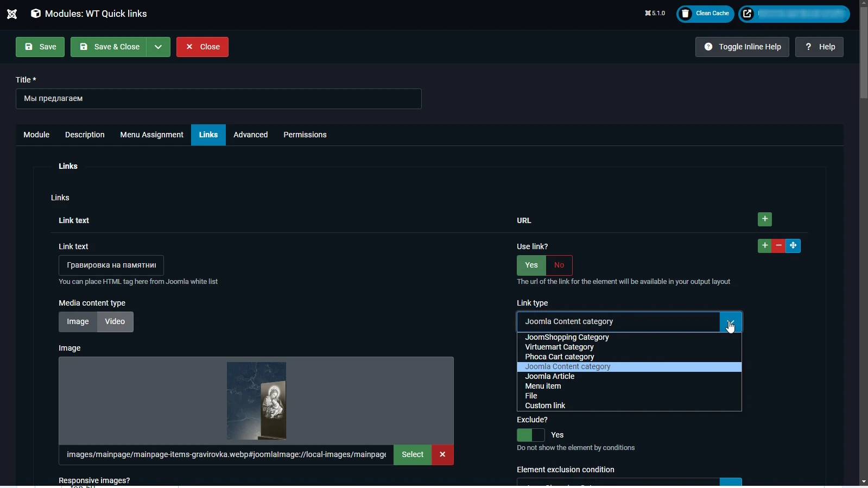The image size is (868, 488).
Task: Set Use link to No
Action: tap(559, 265)
